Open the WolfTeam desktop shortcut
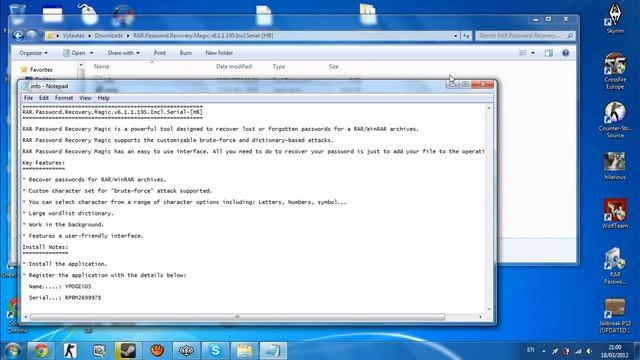Screen dimensions: 640x360 click(615, 213)
